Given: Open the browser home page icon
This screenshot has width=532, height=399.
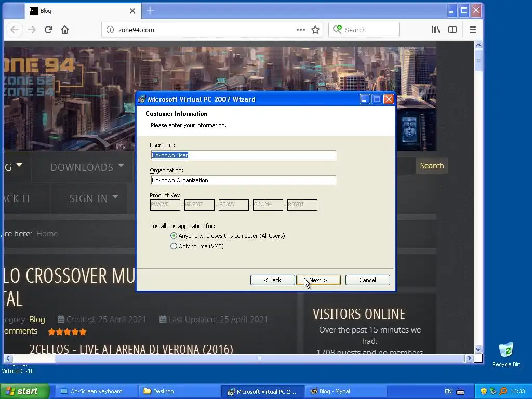Looking at the screenshot, I should point(65,30).
